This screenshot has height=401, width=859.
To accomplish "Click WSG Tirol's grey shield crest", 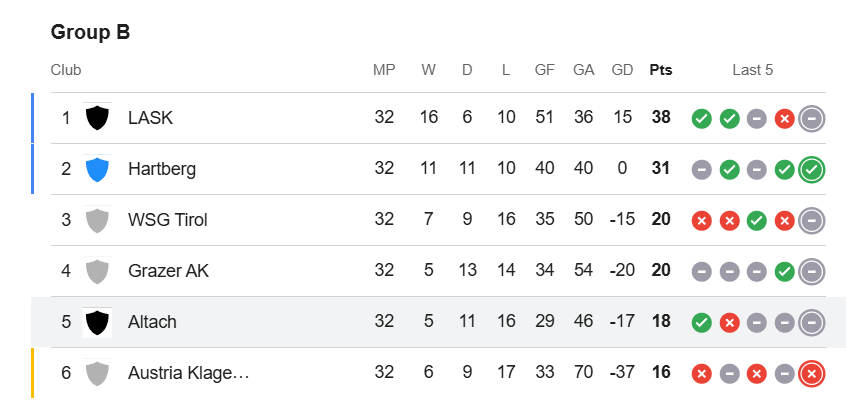I will pos(98,220).
